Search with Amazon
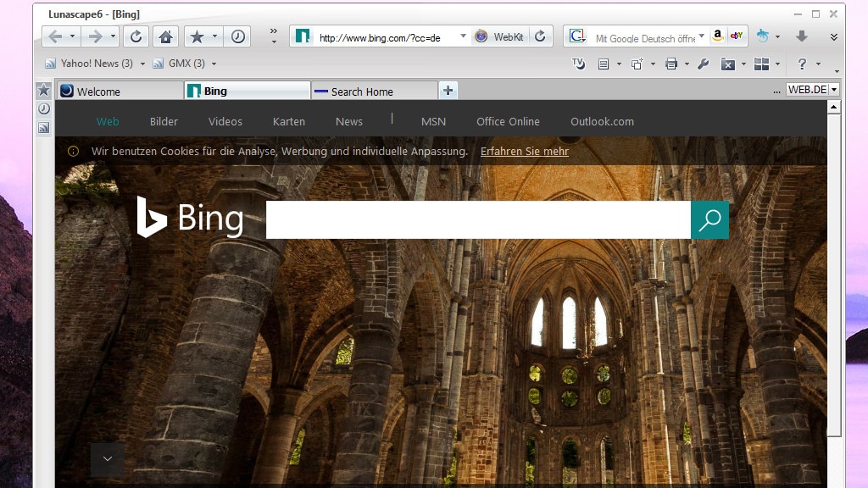This screenshot has height=488, width=868. click(718, 36)
